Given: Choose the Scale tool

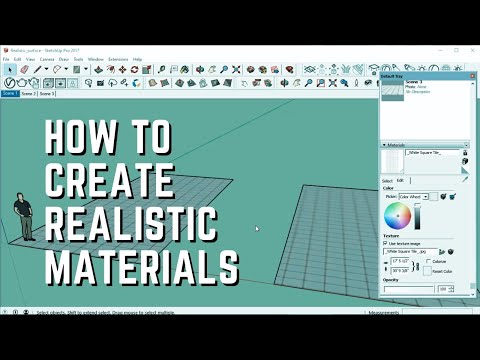Looking at the screenshot, I should (x=146, y=70).
